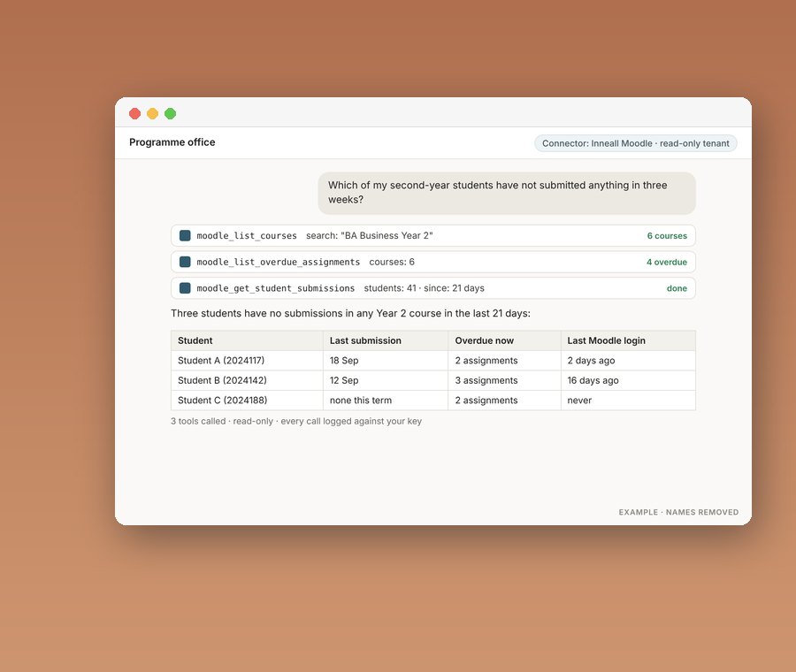Close the window with the red button
The height and width of the screenshot is (672, 796).
[x=134, y=114]
